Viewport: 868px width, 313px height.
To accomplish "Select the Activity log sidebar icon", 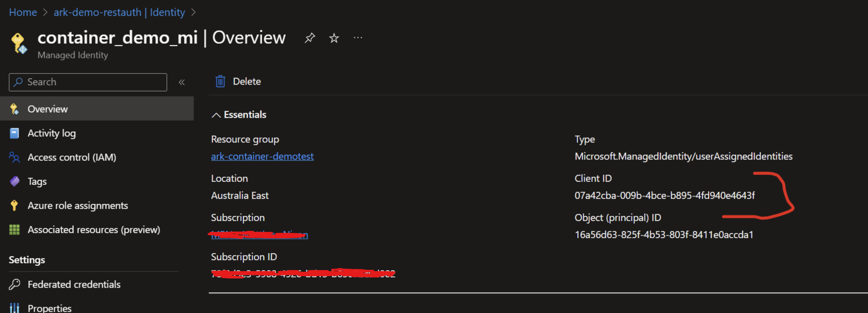I will 14,133.
